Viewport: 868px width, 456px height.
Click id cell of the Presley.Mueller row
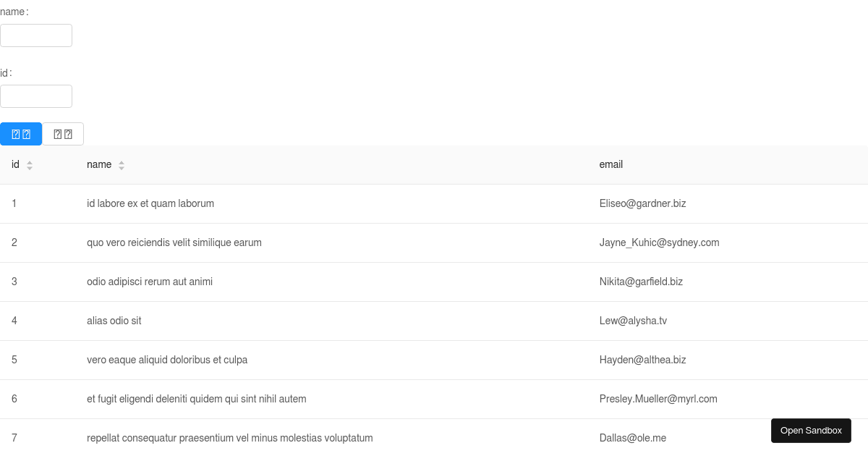click(x=38, y=399)
